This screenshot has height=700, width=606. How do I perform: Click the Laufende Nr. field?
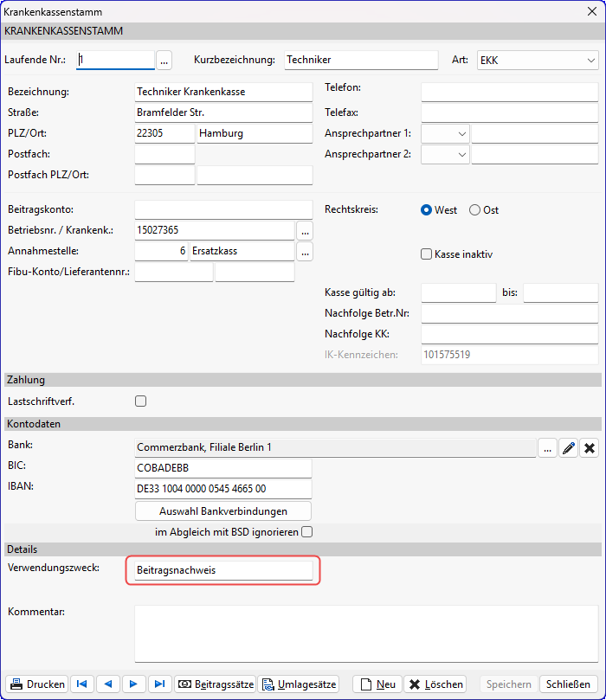click(115, 60)
